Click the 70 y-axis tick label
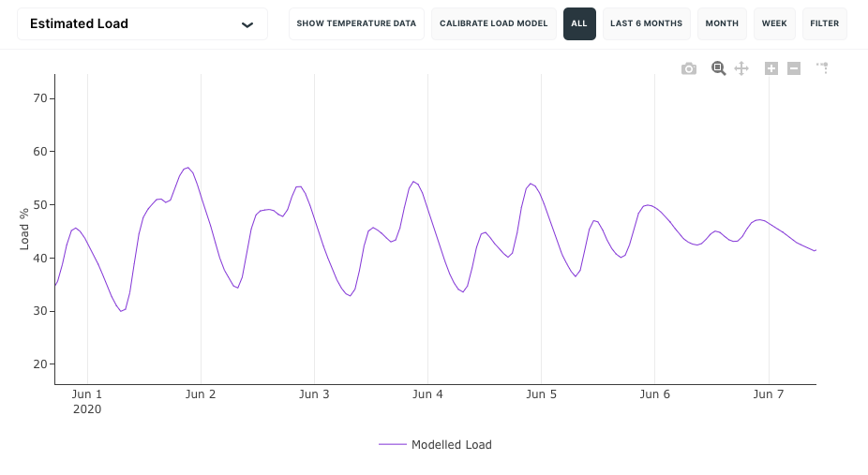The width and height of the screenshot is (868, 475). click(40, 98)
